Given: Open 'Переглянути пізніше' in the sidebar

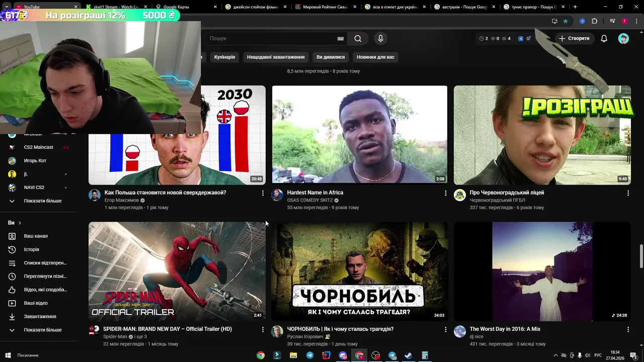Looking at the screenshot, I should click(x=39, y=276).
